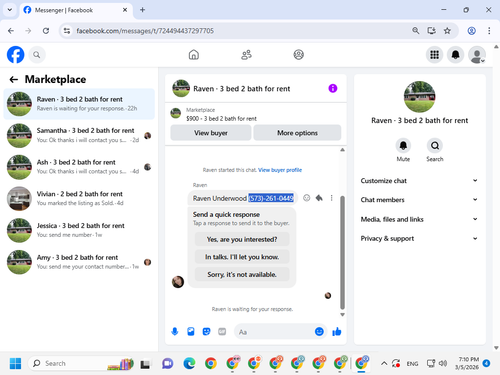Choose a GIF icon
The image size is (500, 375).
point(222,331)
